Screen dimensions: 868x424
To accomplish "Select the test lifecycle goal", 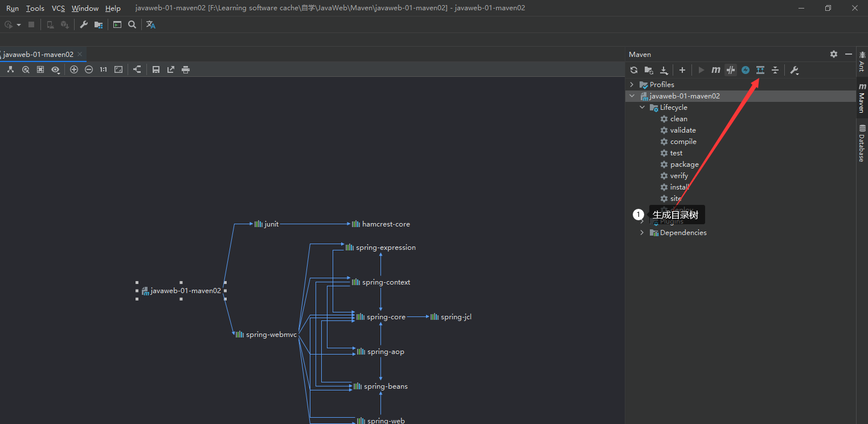I will click(x=676, y=153).
